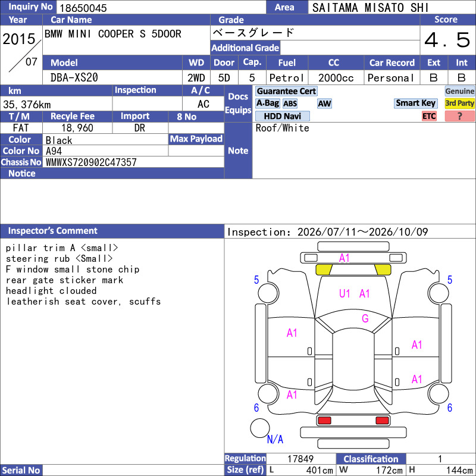Click the Car Record column header
The width and height of the screenshot is (476, 476).
point(392,62)
